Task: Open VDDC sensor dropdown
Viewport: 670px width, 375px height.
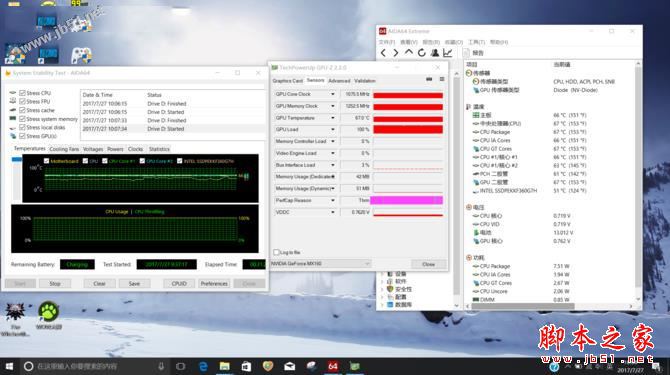Action: point(332,212)
